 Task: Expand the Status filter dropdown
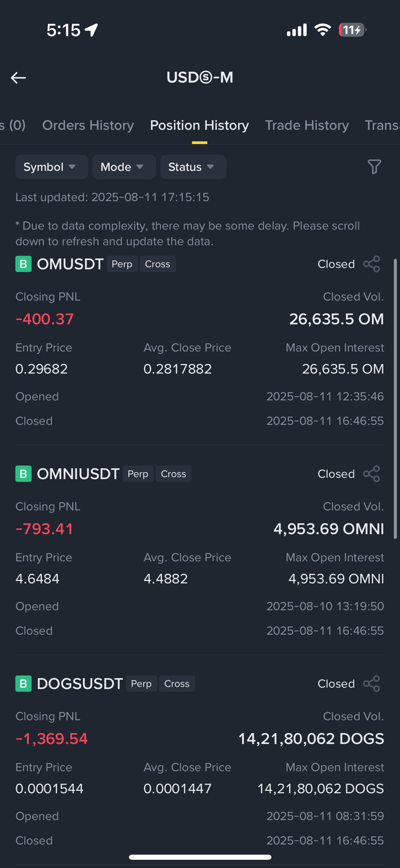coord(193,167)
